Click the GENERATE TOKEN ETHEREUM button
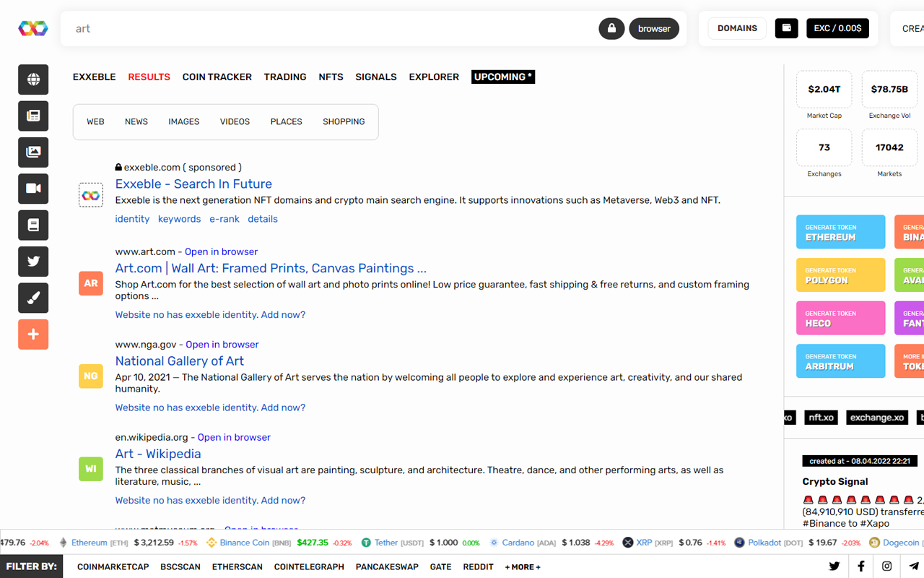924x578 pixels. 840,231
